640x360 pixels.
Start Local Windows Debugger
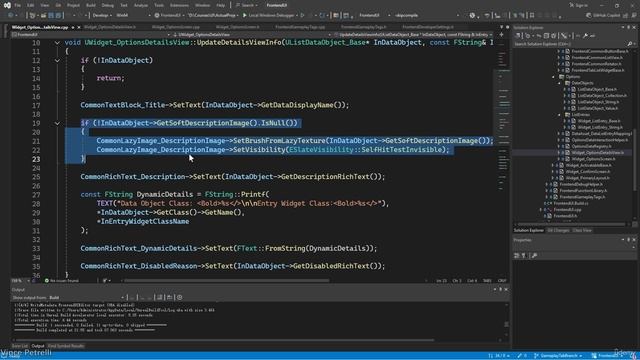coord(268,15)
